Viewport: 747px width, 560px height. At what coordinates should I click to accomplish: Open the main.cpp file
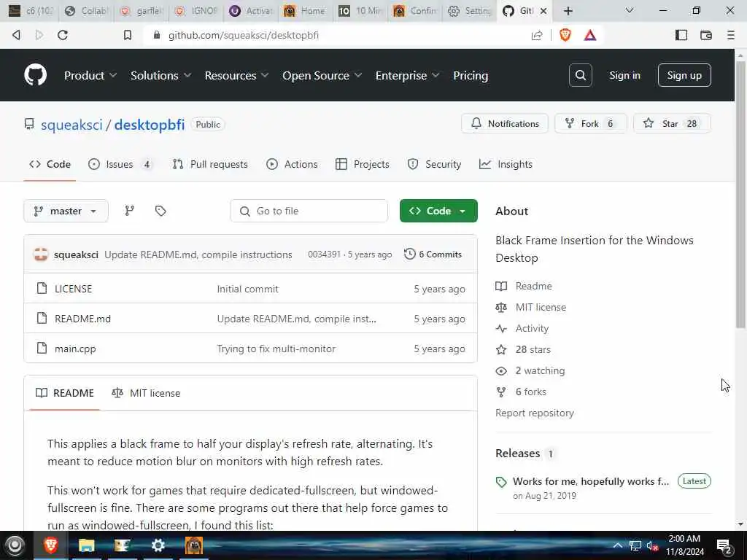[x=75, y=349]
